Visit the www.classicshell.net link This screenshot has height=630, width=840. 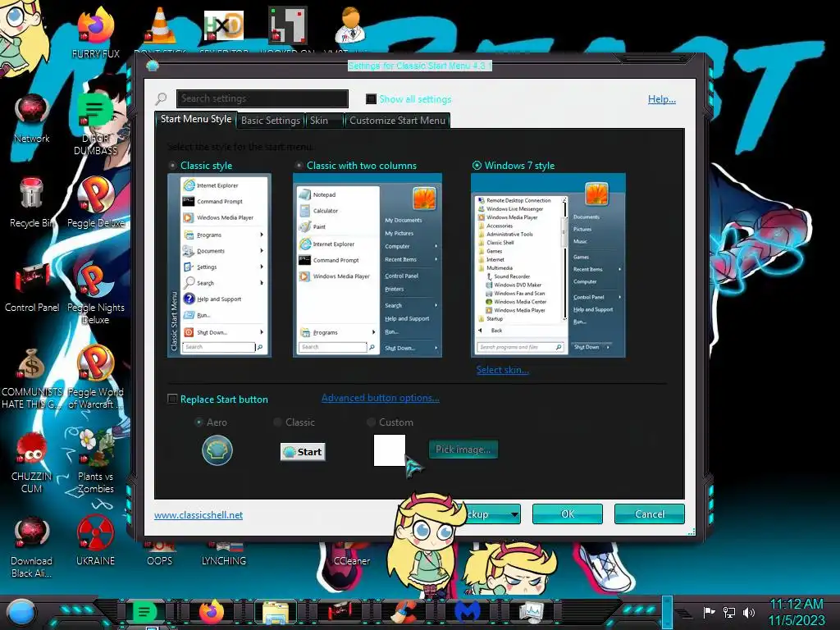click(x=199, y=515)
